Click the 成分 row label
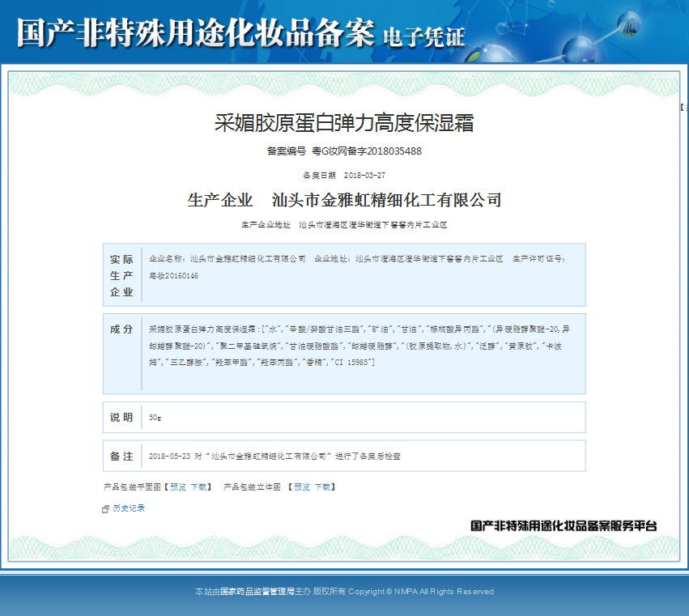Viewport: 689px width, 616px height. click(x=121, y=329)
